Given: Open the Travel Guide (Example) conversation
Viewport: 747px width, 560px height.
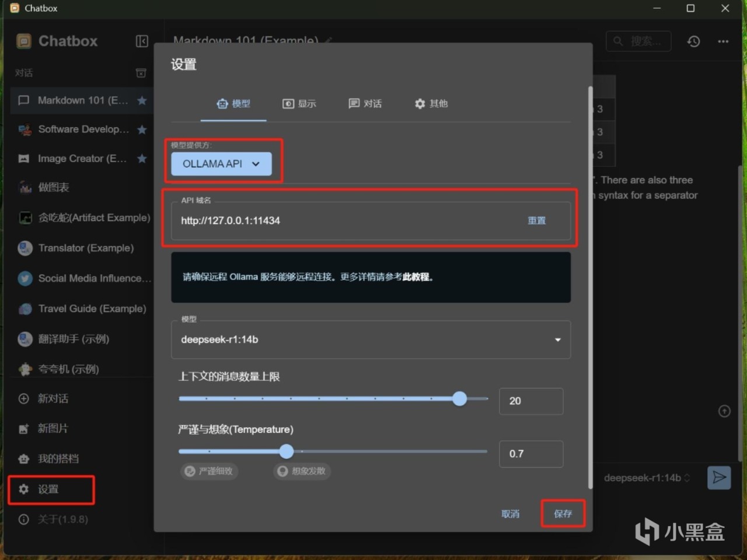Looking at the screenshot, I should (x=82, y=309).
